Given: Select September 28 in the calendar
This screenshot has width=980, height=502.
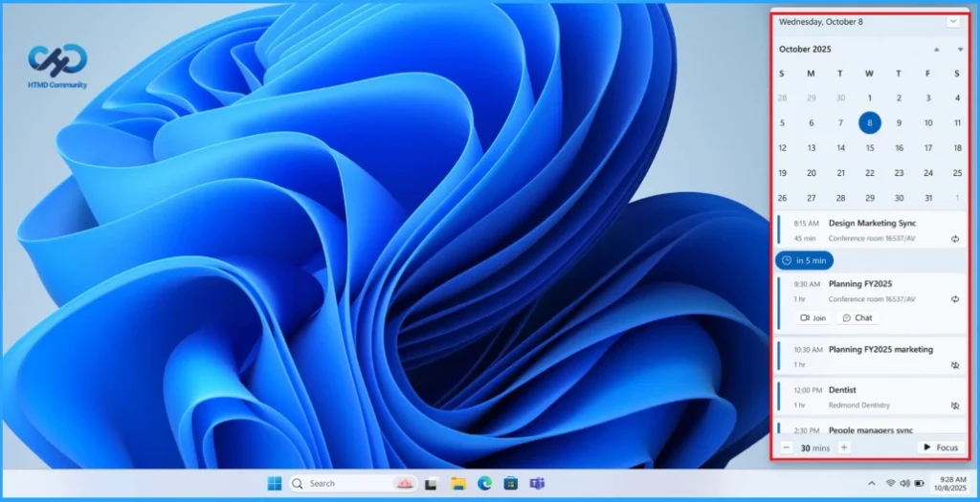Looking at the screenshot, I should (x=782, y=98).
